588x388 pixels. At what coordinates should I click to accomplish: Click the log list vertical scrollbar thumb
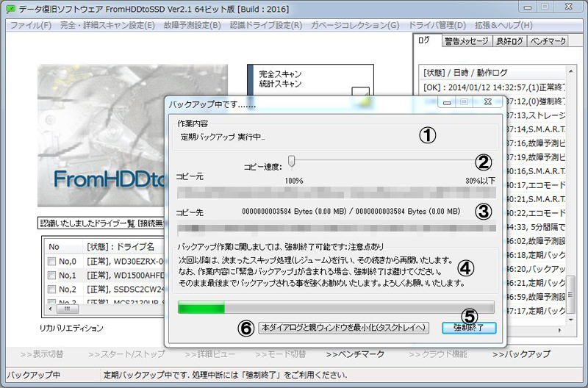tap(571, 295)
